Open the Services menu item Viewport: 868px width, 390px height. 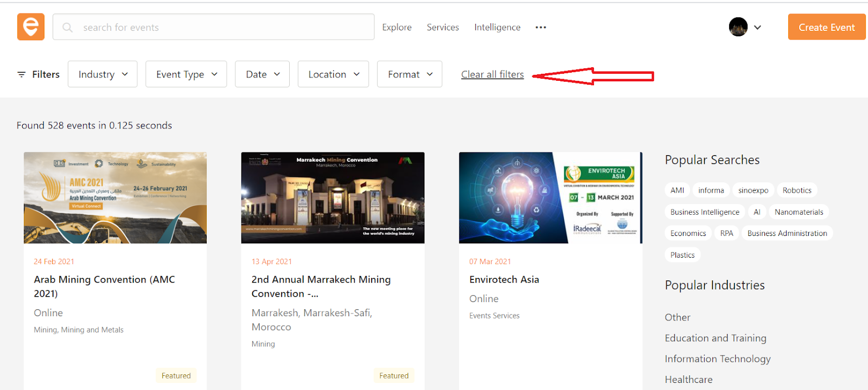(x=443, y=27)
